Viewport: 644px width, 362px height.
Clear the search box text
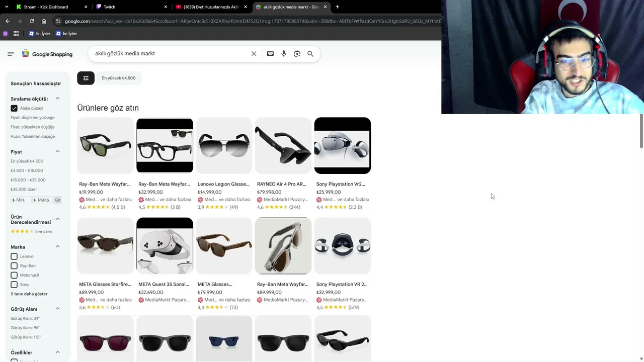point(254,54)
